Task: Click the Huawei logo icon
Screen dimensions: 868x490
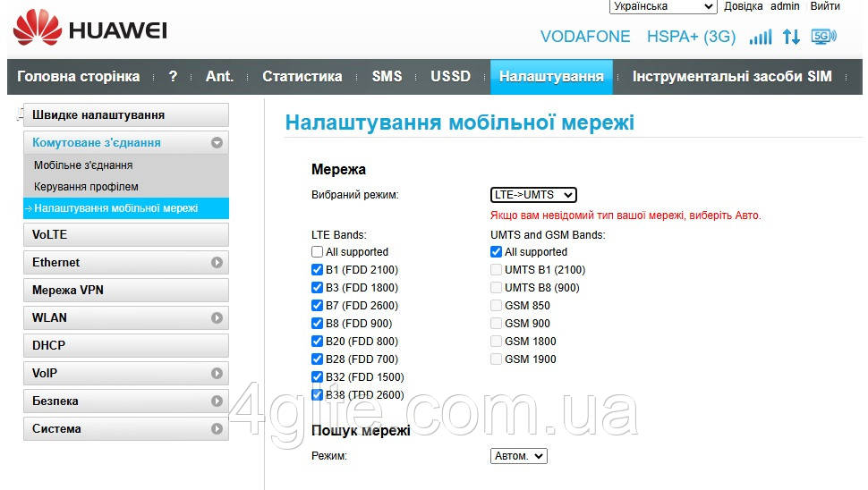Action: click(37, 29)
